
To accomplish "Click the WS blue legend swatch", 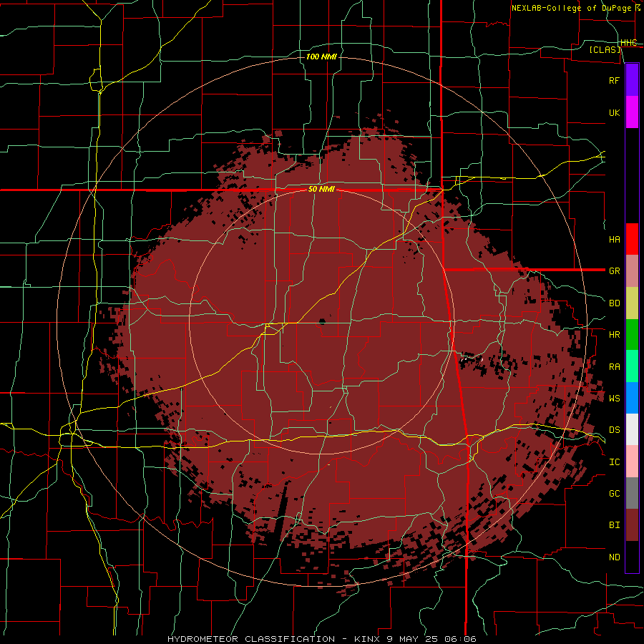I will click(x=632, y=398).
